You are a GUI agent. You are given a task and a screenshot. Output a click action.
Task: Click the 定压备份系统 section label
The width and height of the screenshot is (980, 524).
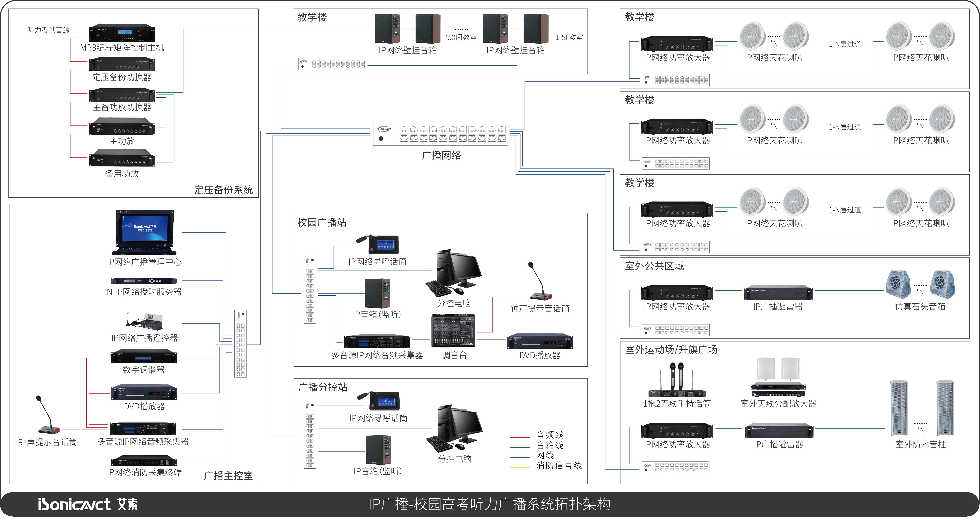[x=223, y=190]
